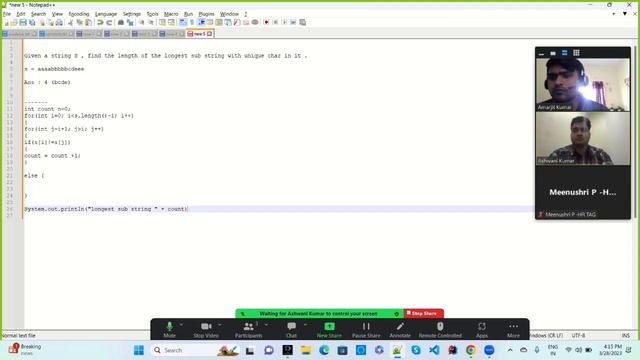The width and height of the screenshot is (640, 360).
Task: Open the Windows Start menu
Action: [x=139, y=350]
